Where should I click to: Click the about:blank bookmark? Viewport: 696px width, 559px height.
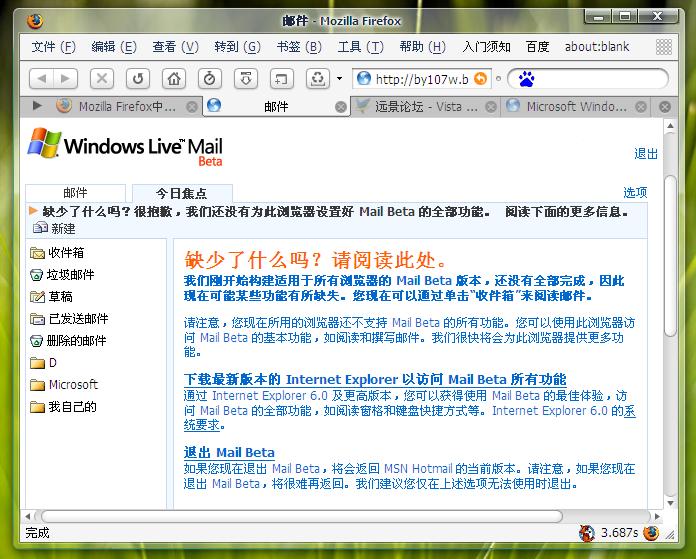tap(597, 47)
